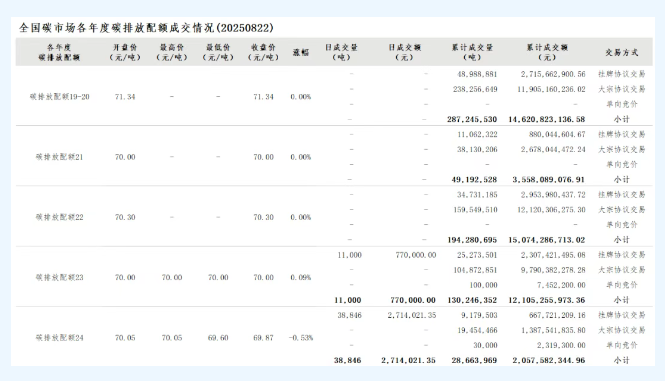Select subtotal amount 2,057,582,344.96
The image size is (665, 381).
[549, 360]
